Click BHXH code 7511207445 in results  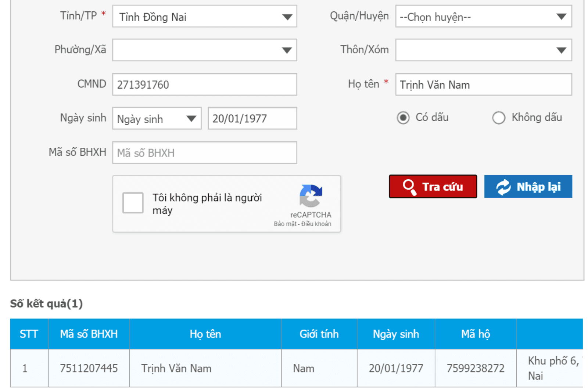[89, 368]
